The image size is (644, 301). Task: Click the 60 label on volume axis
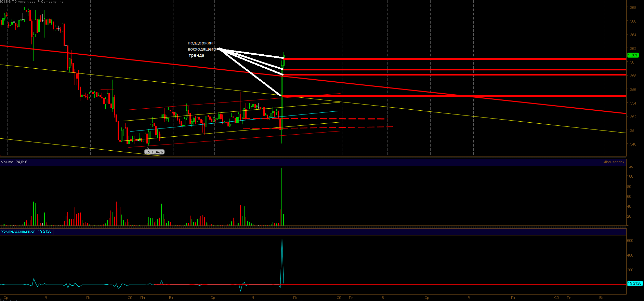pos(629,196)
